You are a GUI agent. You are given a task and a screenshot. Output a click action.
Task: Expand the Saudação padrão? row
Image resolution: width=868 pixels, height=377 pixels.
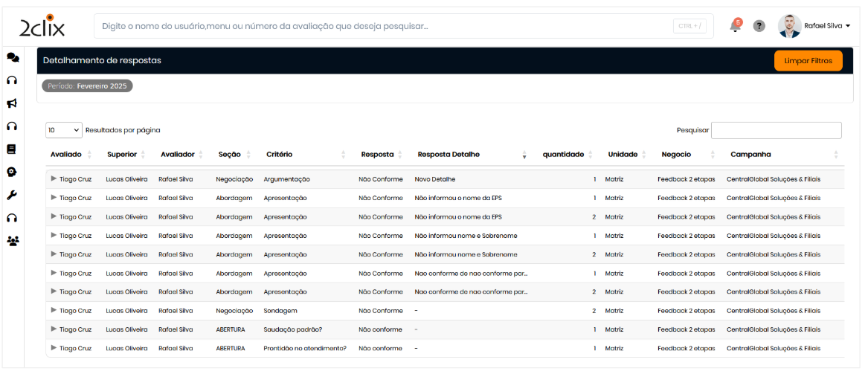tap(54, 329)
